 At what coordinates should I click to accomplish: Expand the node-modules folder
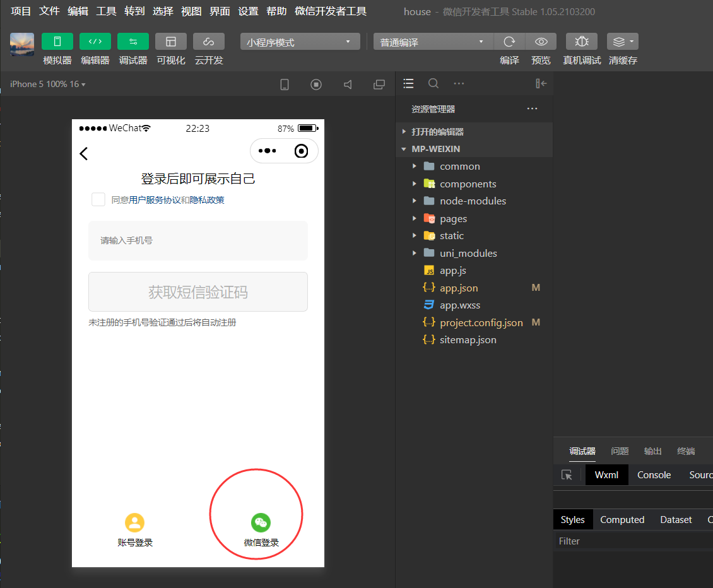[474, 201]
